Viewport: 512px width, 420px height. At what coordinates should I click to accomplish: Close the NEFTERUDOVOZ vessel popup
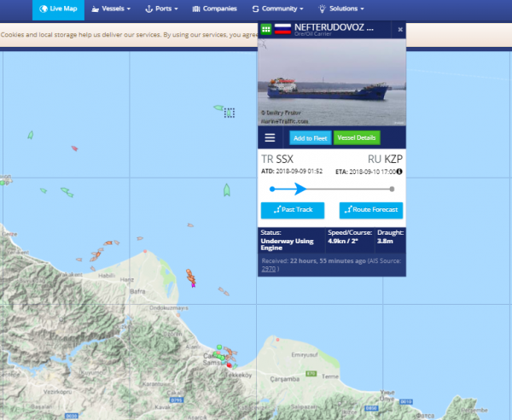[400, 30]
